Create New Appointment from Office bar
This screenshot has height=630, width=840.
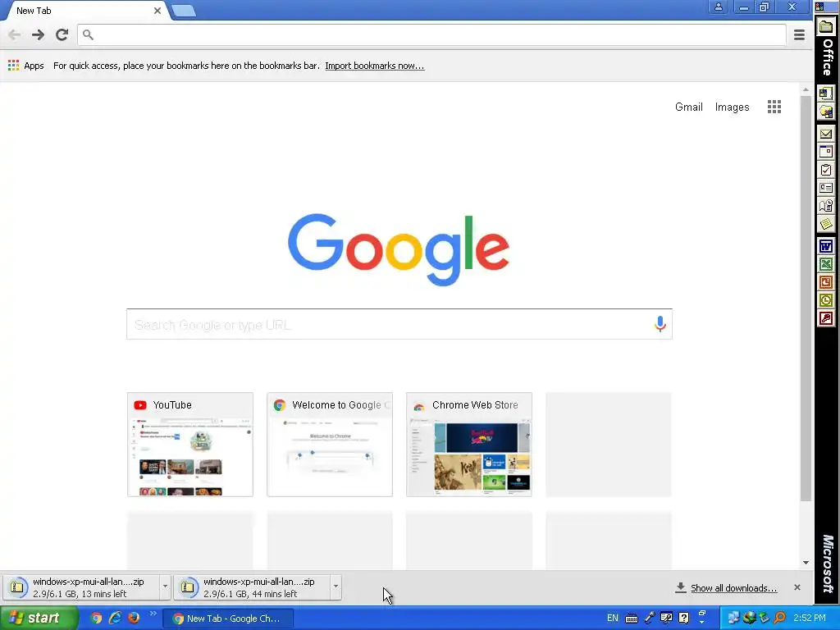click(x=826, y=152)
